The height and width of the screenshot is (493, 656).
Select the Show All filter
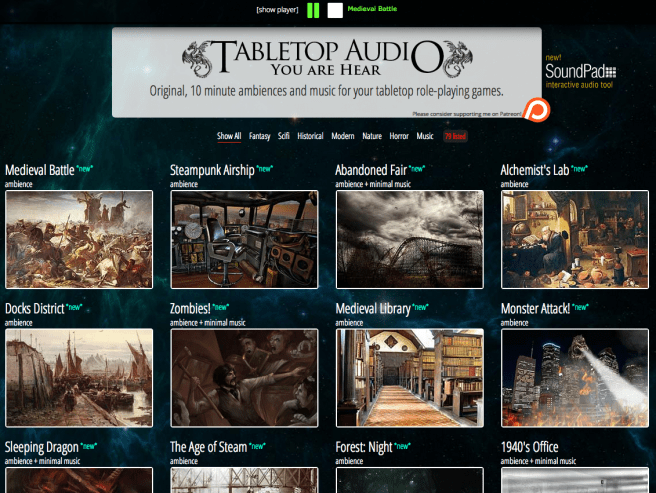pyautogui.click(x=229, y=136)
